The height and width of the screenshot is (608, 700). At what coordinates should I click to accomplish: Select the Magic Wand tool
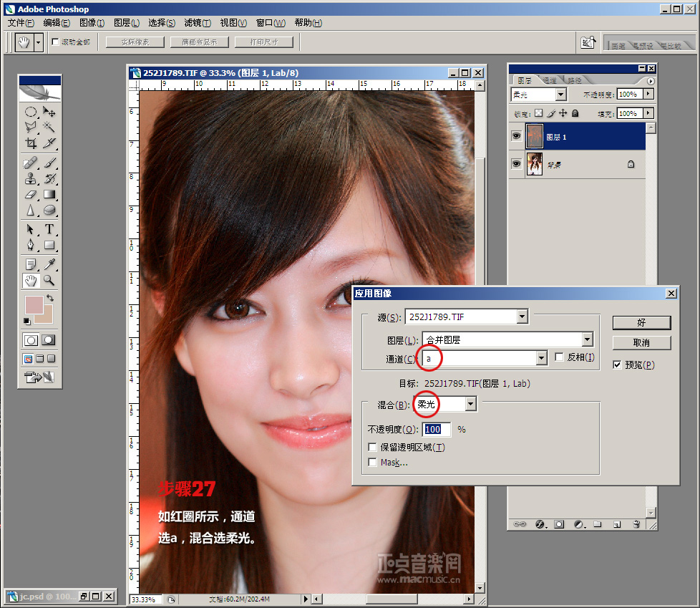tap(49, 127)
